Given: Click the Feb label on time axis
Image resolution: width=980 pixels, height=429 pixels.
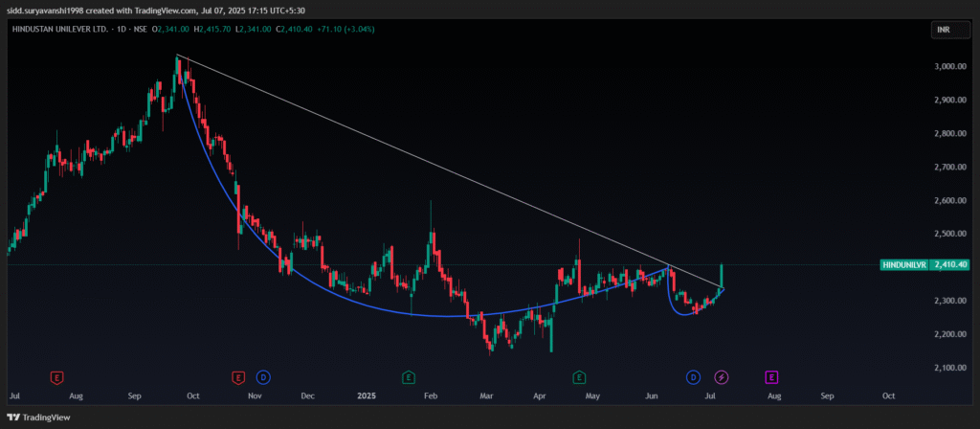Looking at the screenshot, I should click(430, 395).
